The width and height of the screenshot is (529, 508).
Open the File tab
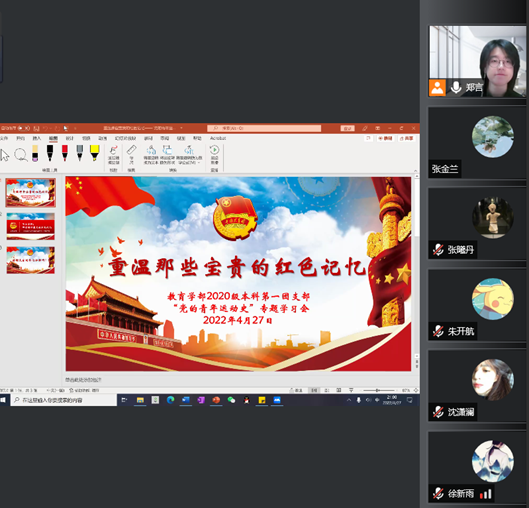[x=3, y=138]
